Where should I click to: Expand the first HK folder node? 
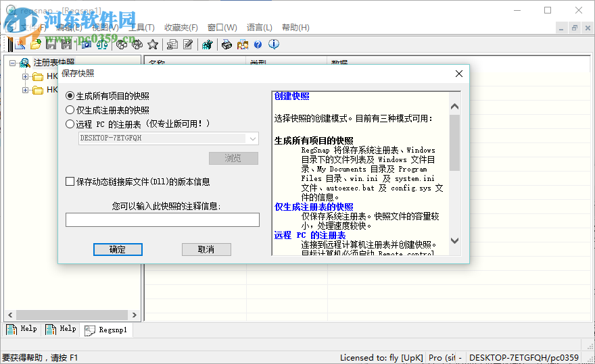(x=25, y=76)
